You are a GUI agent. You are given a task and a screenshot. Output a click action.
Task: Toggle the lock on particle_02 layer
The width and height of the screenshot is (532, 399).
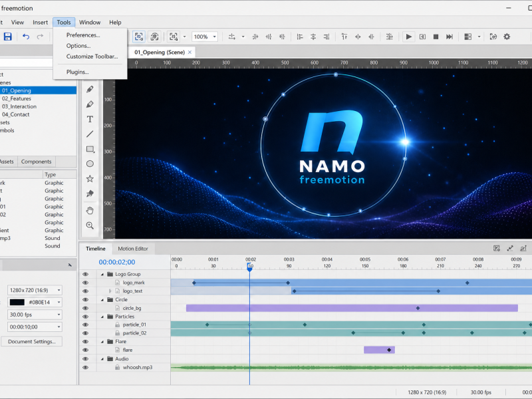coord(118,333)
